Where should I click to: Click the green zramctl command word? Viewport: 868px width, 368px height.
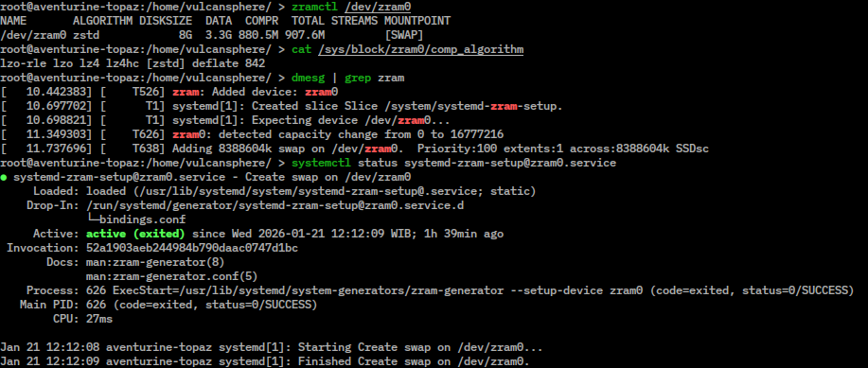coord(314,8)
